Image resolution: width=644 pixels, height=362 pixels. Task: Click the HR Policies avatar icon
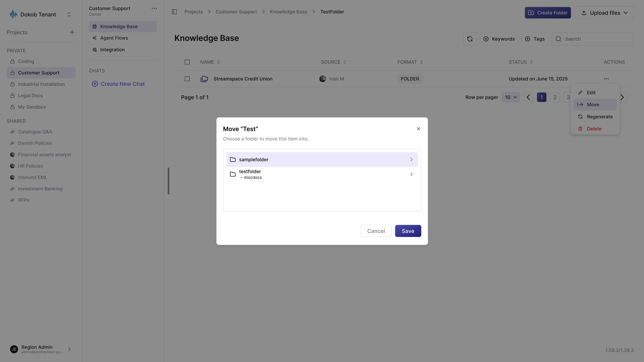pos(12,166)
